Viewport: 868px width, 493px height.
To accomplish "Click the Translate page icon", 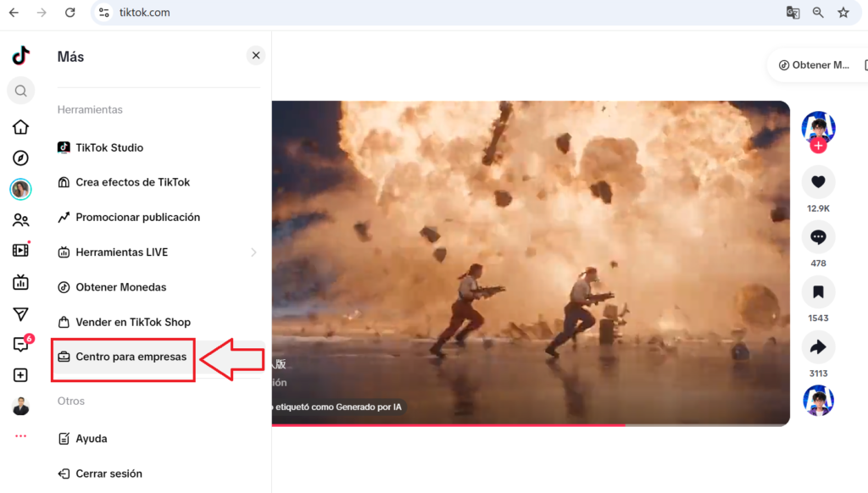I will 793,12.
